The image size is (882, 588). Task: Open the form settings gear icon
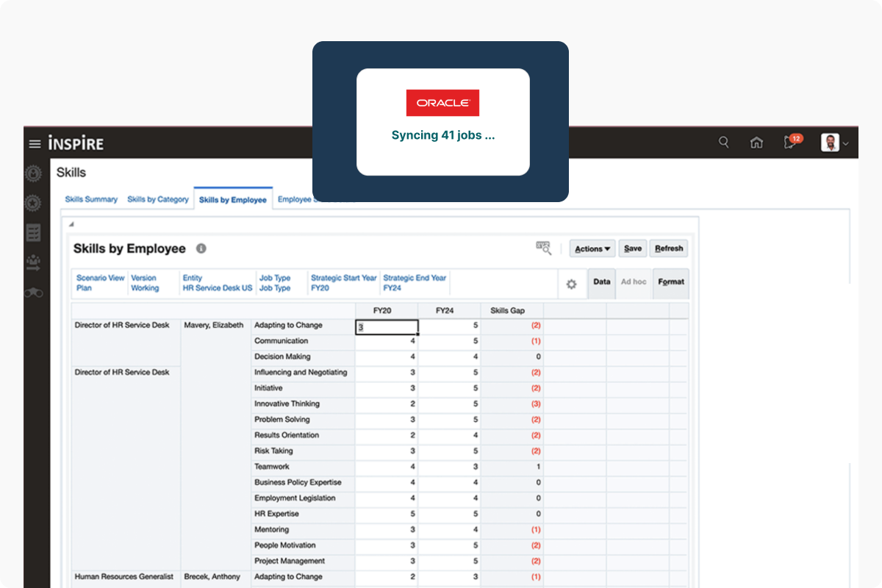pos(571,284)
